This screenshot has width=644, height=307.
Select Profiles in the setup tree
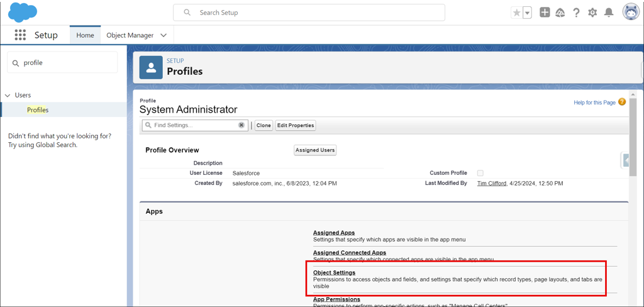[38, 109]
